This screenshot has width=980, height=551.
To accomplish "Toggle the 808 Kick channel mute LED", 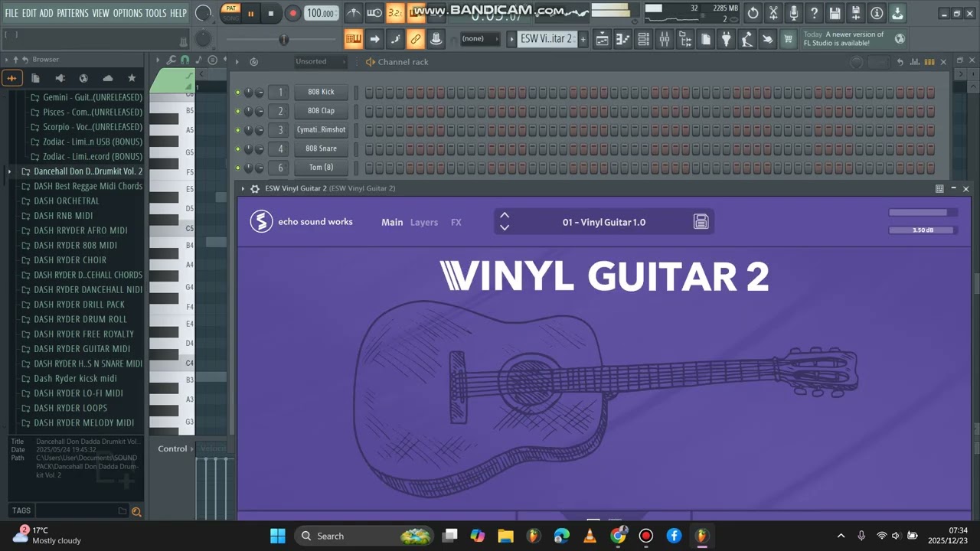I will (x=238, y=92).
